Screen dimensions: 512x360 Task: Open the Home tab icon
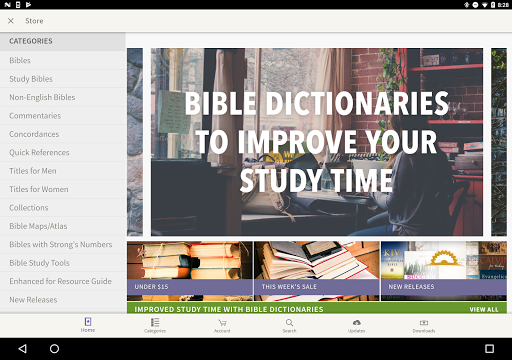pos(88,322)
